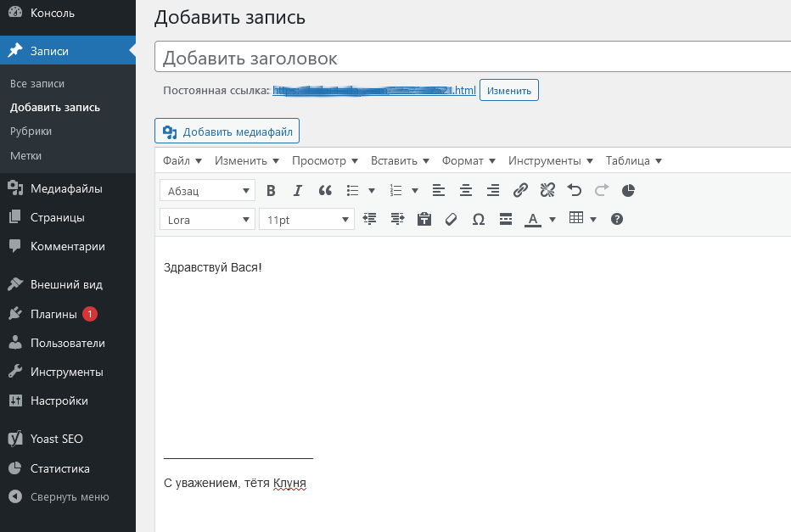The width and height of the screenshot is (791, 532).
Task: Clear formatting with the eraser icon
Action: (452, 220)
